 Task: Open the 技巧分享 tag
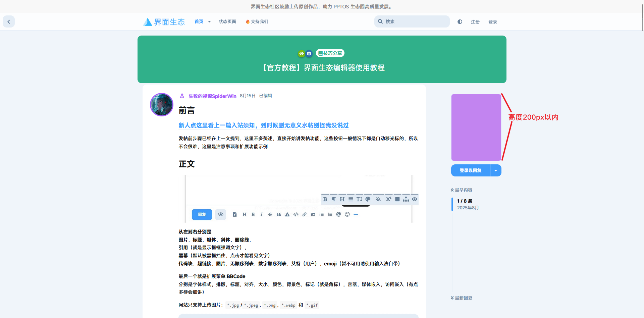coord(330,53)
